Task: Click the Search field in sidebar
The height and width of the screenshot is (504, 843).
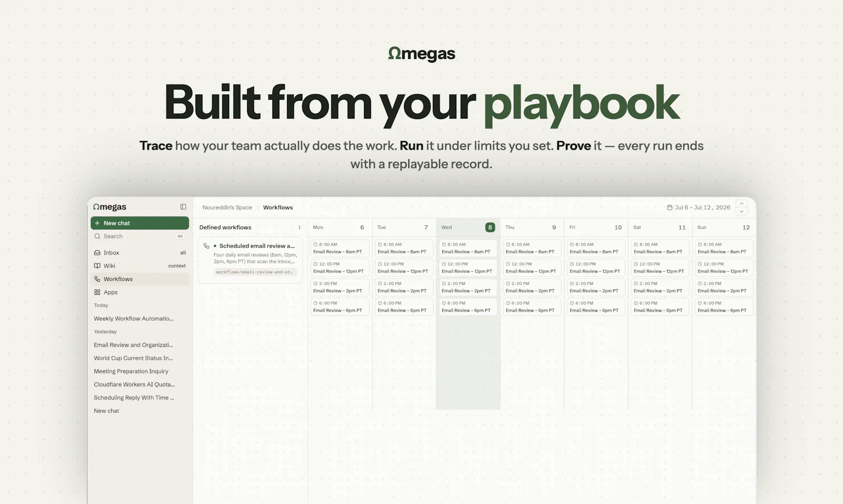Action: [140, 236]
